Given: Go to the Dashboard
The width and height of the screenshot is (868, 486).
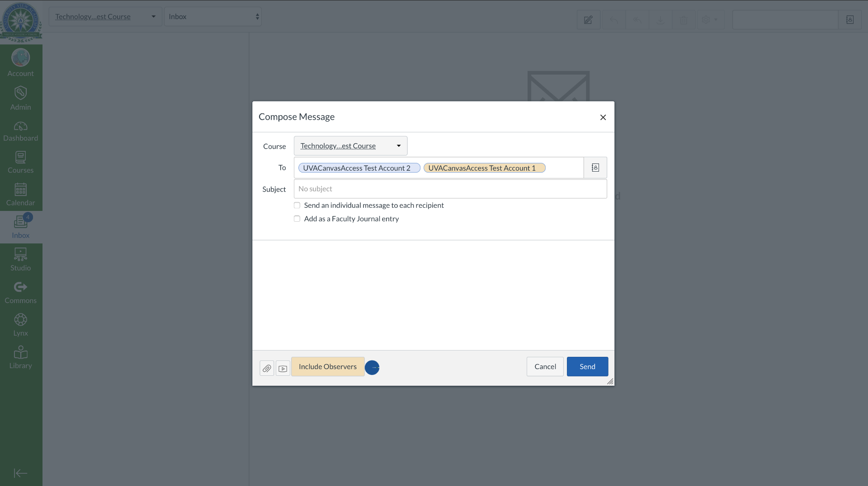Looking at the screenshot, I should pos(21,131).
